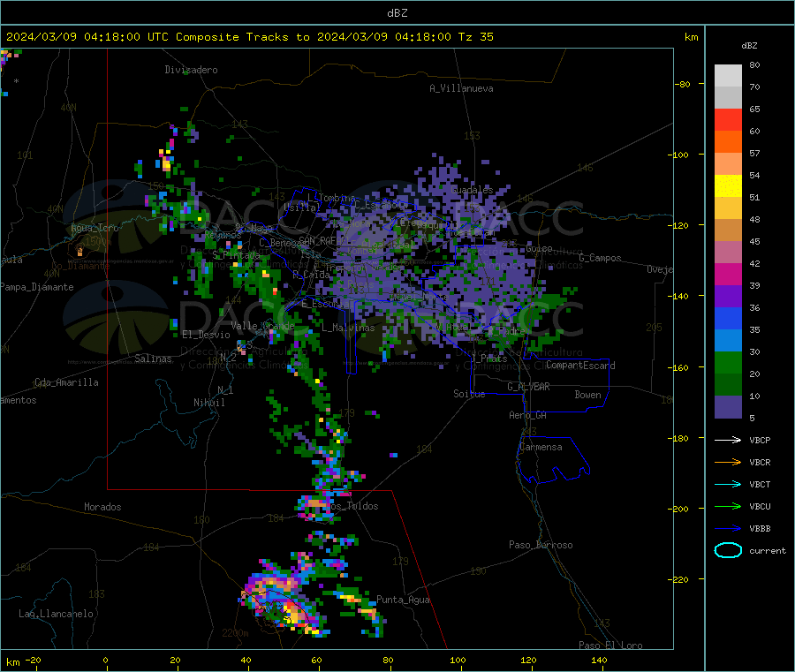Screen dimensions: 795x672
Task: Click the Paso_Barroso map label
Action: click(x=541, y=545)
